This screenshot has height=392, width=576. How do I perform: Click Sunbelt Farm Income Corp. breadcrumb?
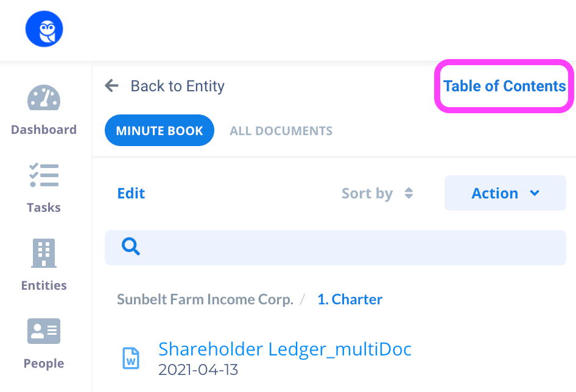click(205, 299)
